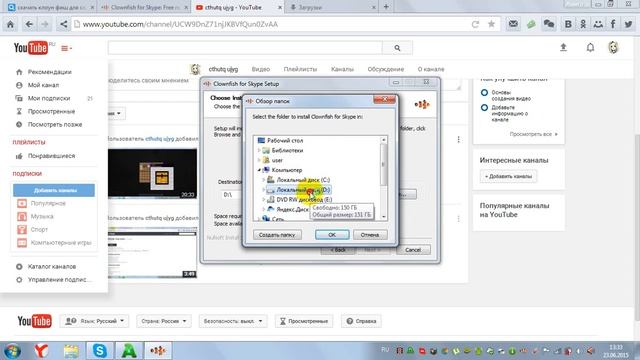The height and width of the screenshot is (360, 640).
Task: Click the blue Добавить каналы sidebar button
Action: (54, 190)
